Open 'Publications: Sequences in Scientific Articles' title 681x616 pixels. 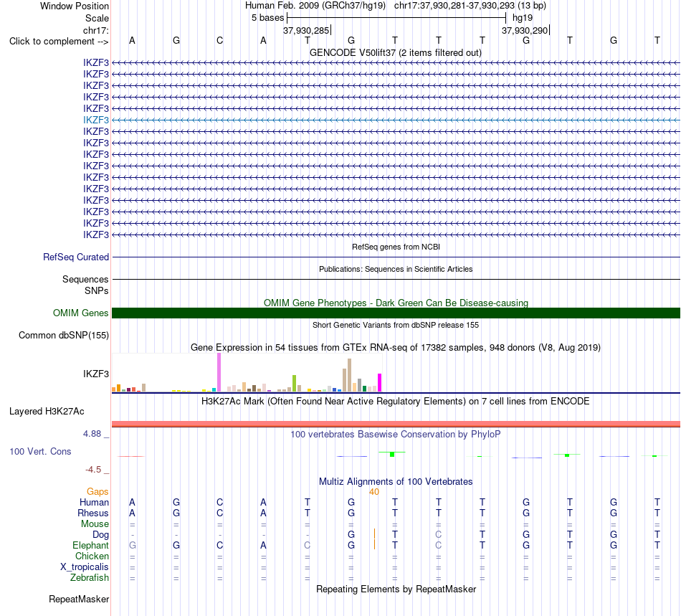coord(396,269)
